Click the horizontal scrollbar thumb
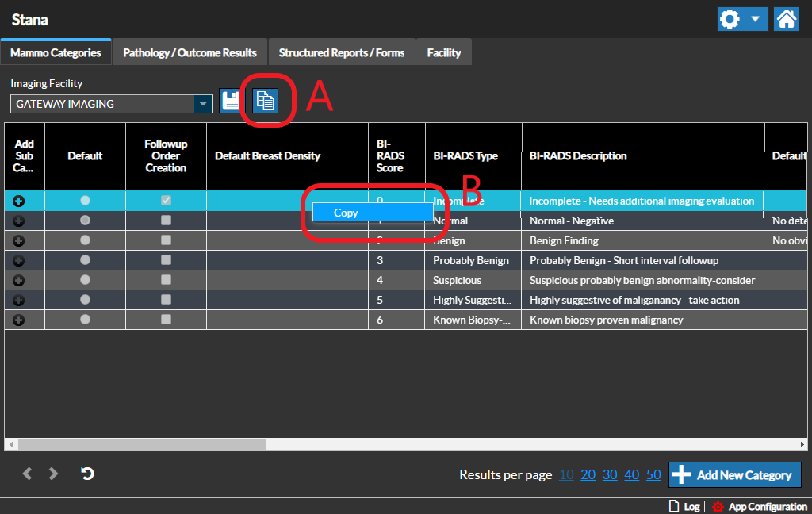The image size is (812, 514). pyautogui.click(x=143, y=445)
